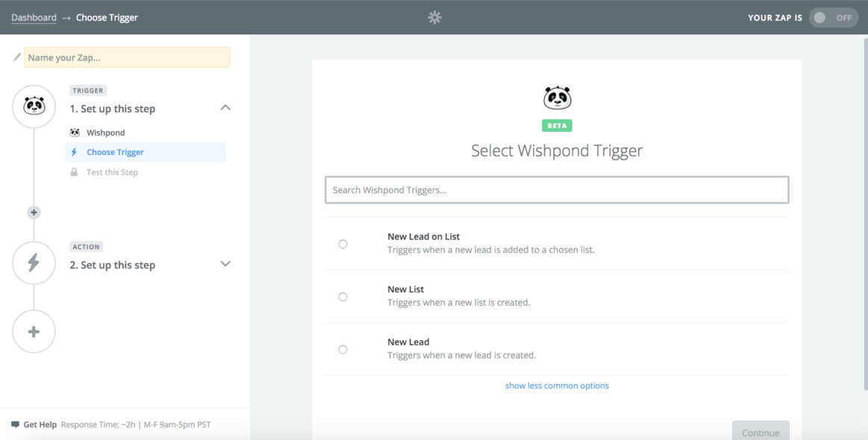The image size is (868, 440).
Task: Click the Get Help chat bubble icon
Action: pos(16,425)
